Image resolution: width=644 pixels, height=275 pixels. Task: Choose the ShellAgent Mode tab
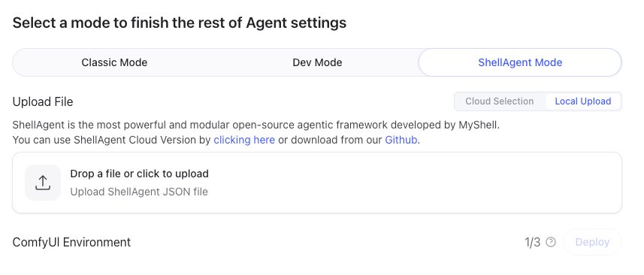[x=520, y=63]
